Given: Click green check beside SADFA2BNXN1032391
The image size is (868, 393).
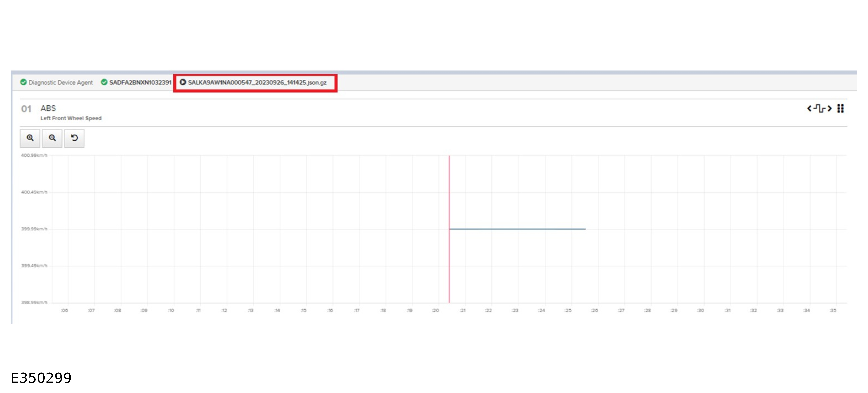Looking at the screenshot, I should pyautogui.click(x=104, y=82).
